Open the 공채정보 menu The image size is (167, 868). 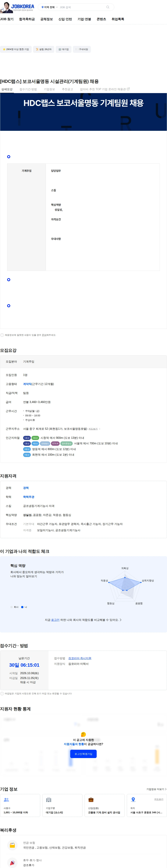tap(47, 19)
